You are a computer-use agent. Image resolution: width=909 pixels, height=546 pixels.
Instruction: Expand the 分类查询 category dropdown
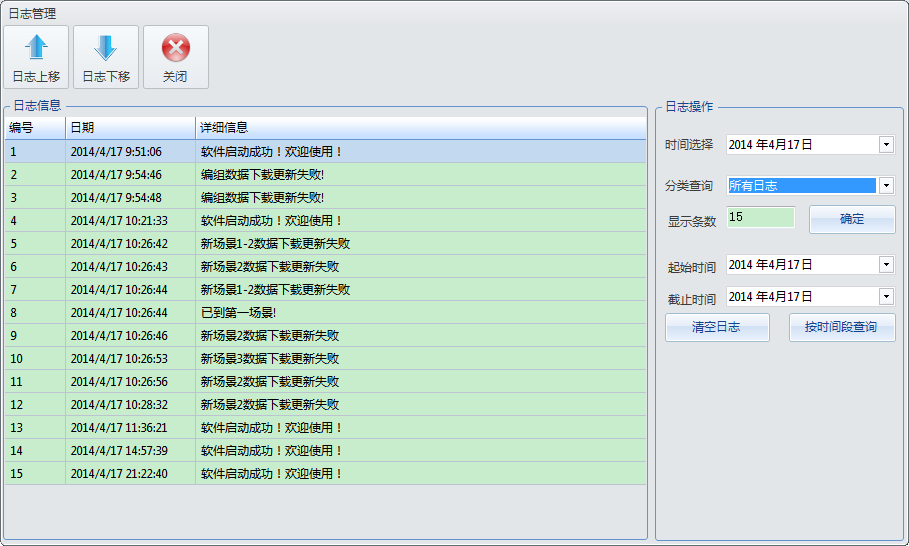[x=886, y=186]
